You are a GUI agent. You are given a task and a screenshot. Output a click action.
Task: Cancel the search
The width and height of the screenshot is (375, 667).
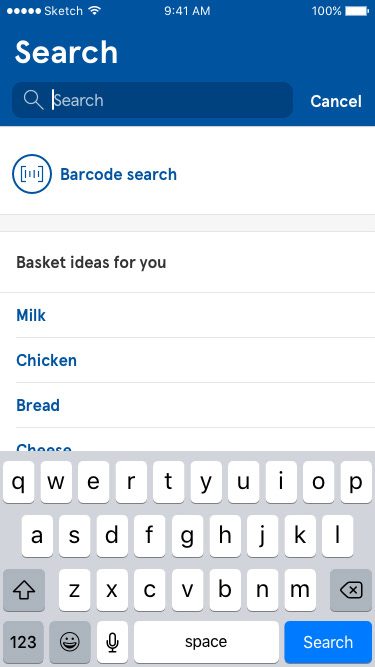coord(336,101)
